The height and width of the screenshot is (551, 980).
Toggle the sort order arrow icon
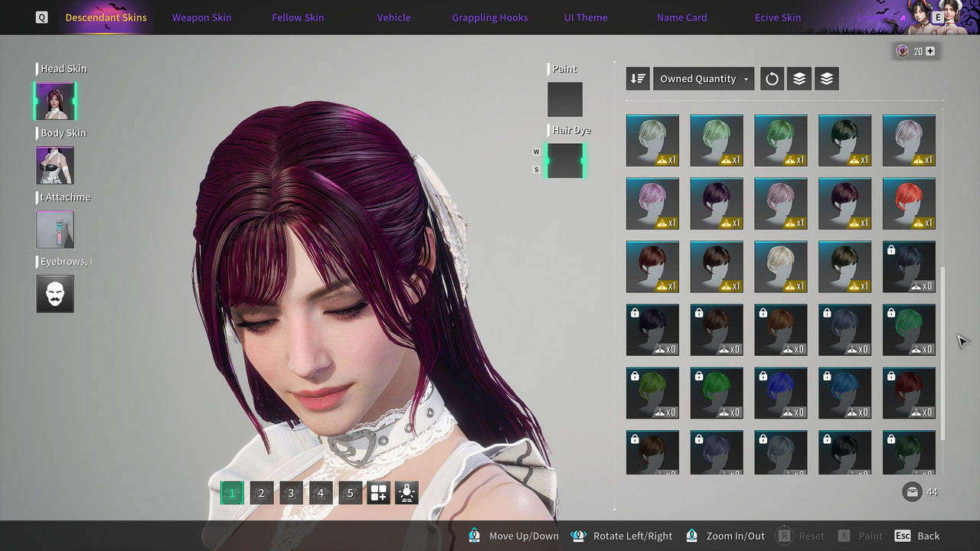pos(638,79)
